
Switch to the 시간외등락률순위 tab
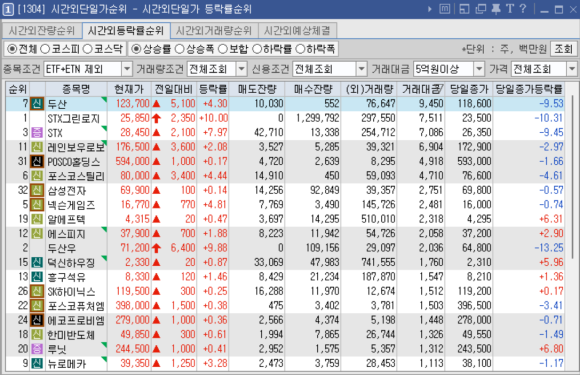pos(126,30)
